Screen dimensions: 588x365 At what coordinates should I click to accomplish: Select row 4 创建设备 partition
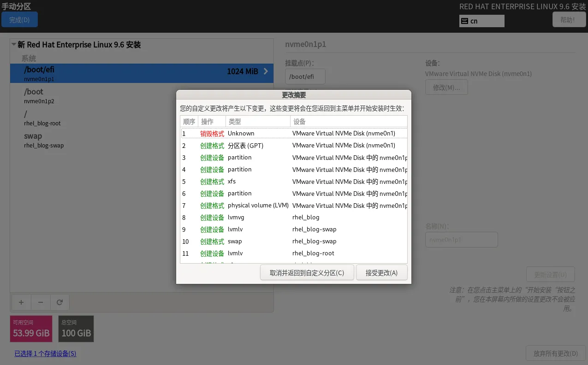(294, 169)
